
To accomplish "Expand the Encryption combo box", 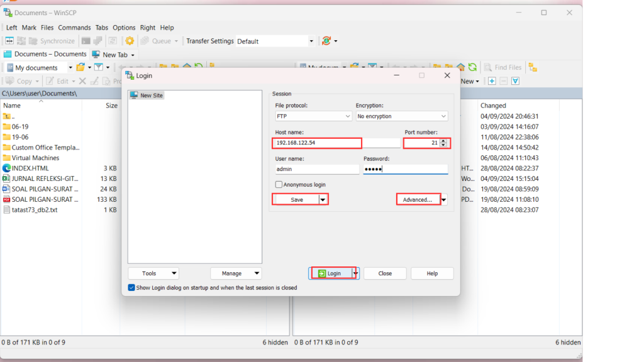I will point(401,116).
